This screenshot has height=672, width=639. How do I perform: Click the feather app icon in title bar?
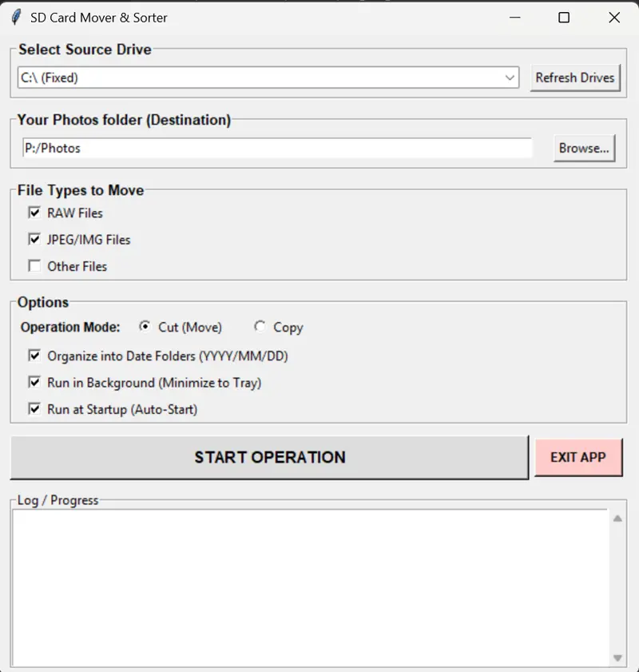click(x=15, y=18)
